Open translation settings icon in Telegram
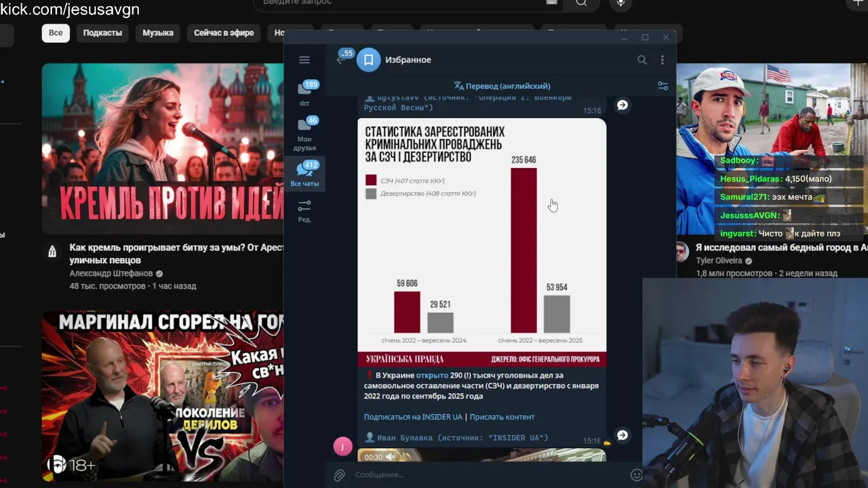This screenshot has height=488, width=868. click(x=663, y=86)
